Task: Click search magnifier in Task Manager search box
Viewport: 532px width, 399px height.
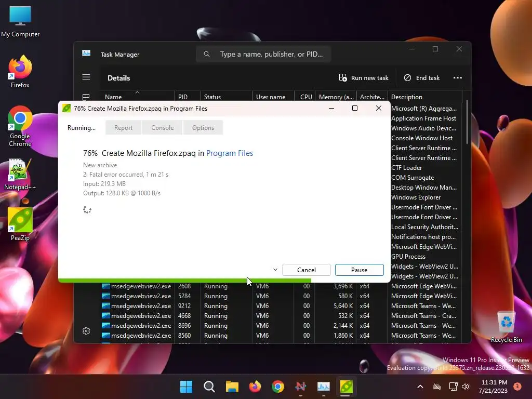Action: [x=207, y=54]
